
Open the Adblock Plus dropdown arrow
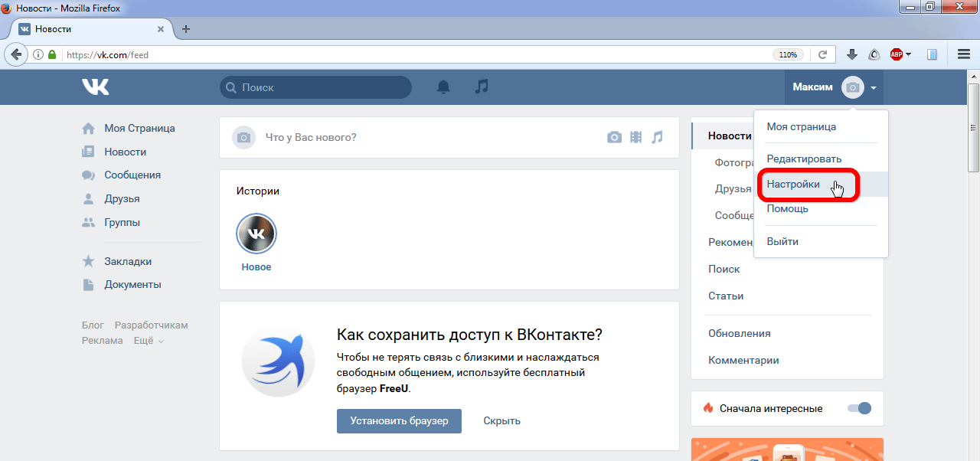click(x=909, y=54)
